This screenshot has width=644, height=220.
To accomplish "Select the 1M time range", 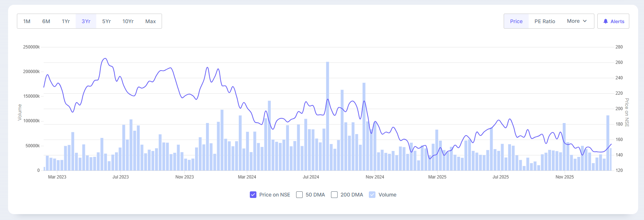I will click(x=27, y=21).
